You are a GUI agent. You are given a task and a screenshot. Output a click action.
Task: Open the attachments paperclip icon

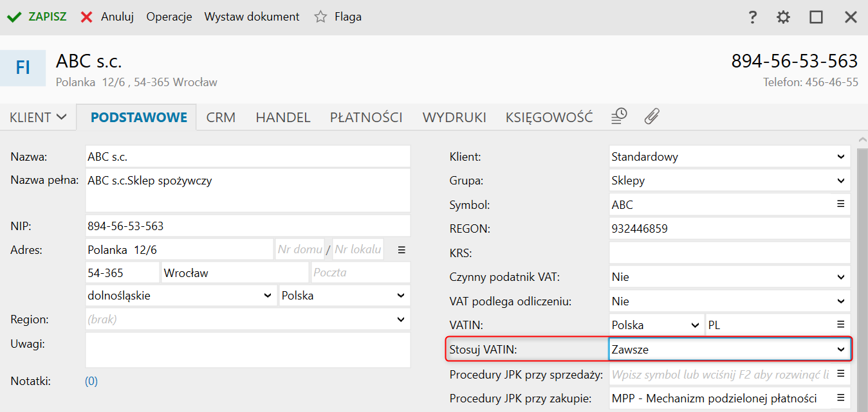pos(652,116)
